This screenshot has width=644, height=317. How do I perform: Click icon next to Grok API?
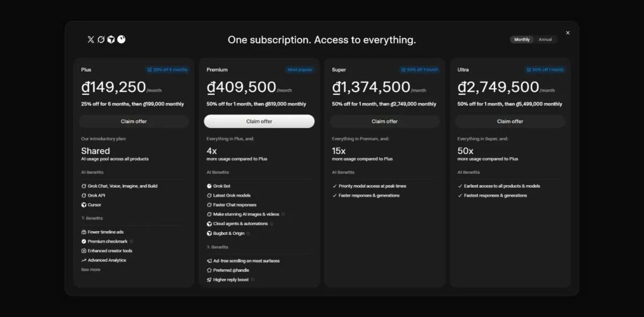click(84, 195)
